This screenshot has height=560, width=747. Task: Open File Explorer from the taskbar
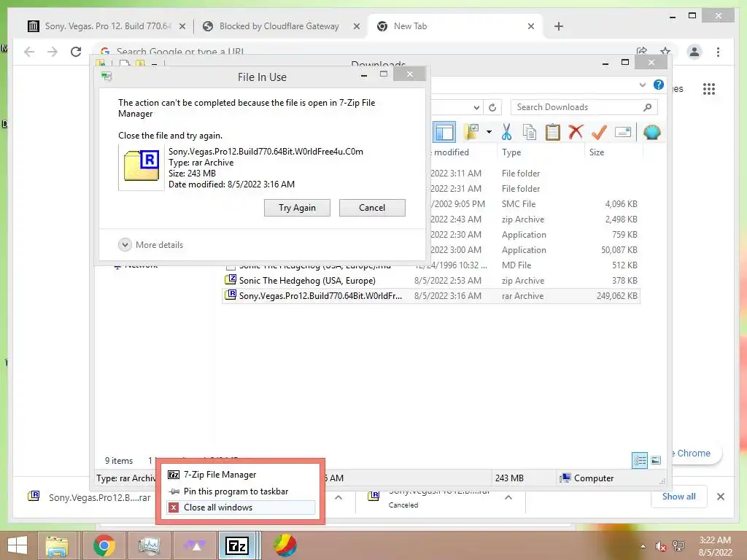(x=57, y=545)
